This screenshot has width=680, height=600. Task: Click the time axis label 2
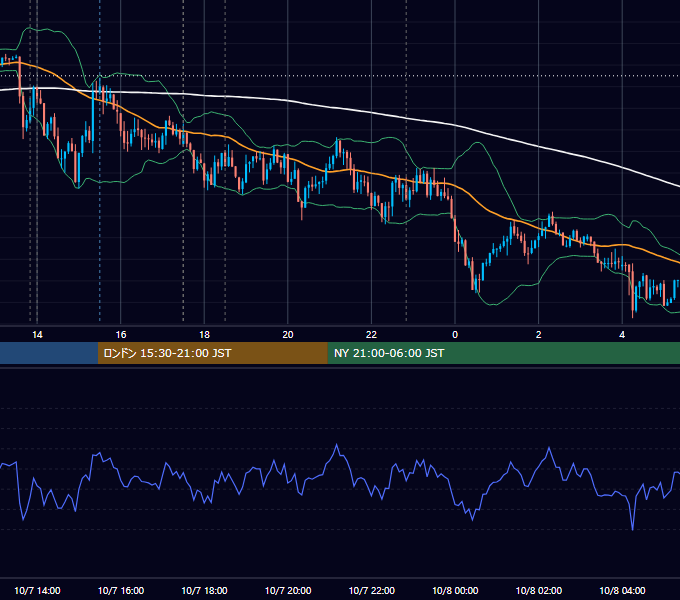pyautogui.click(x=539, y=335)
